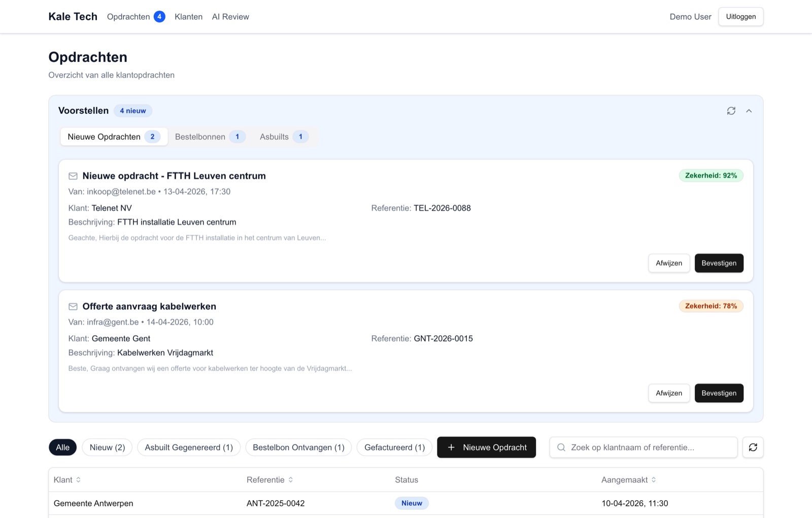This screenshot has height=518, width=812.
Task: Sort the table by Aangemaakt column
Action: click(628, 480)
